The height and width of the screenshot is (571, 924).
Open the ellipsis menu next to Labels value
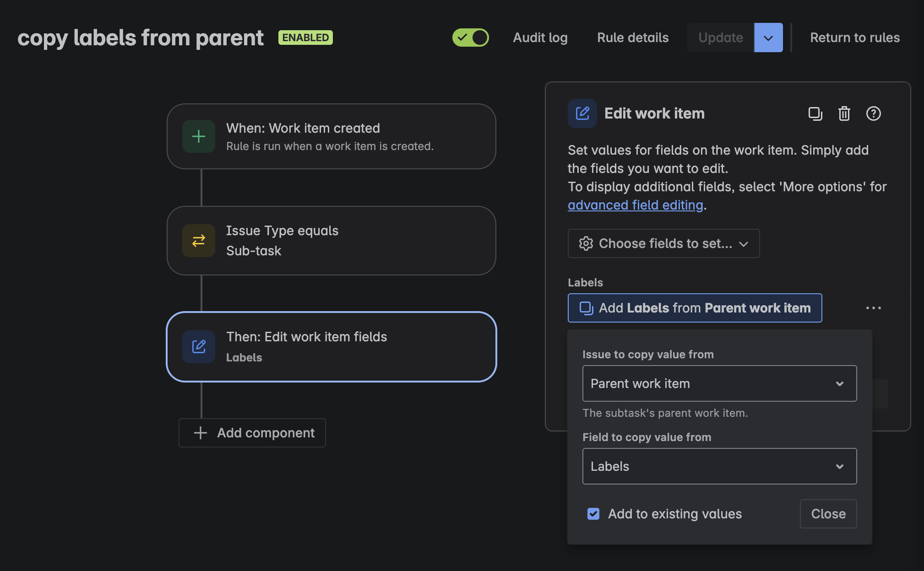click(x=874, y=308)
